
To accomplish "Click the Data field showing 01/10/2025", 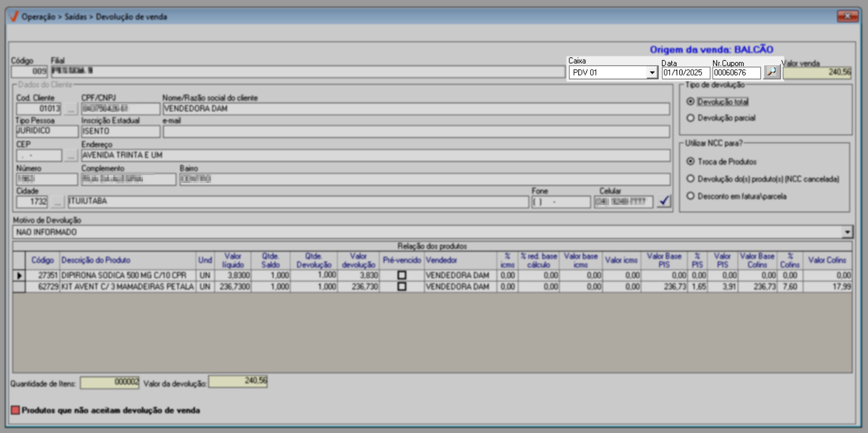I will (x=685, y=73).
